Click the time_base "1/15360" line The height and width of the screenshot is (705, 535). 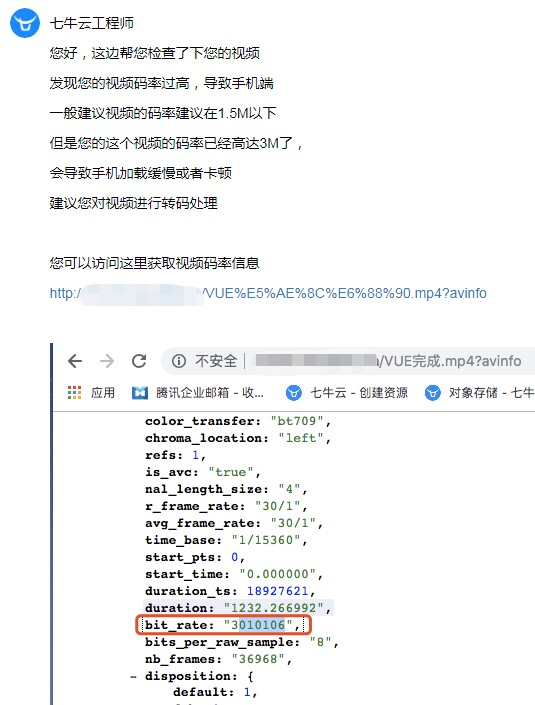click(x=226, y=540)
